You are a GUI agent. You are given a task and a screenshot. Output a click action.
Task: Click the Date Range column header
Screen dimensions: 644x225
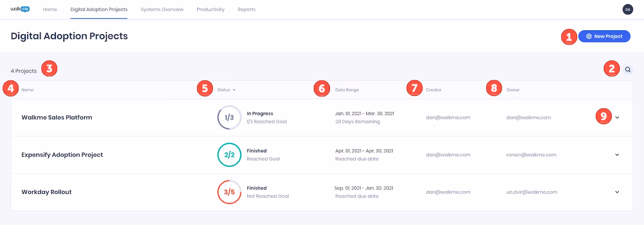click(347, 90)
